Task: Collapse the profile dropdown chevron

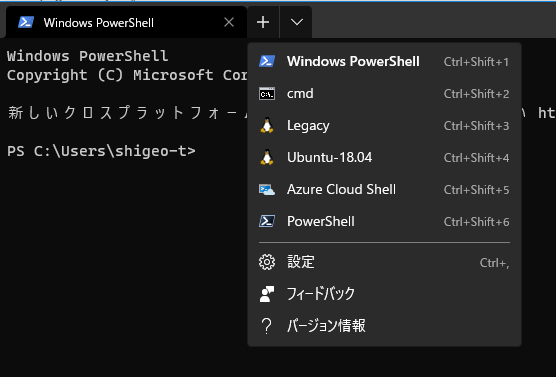Action: [296, 22]
